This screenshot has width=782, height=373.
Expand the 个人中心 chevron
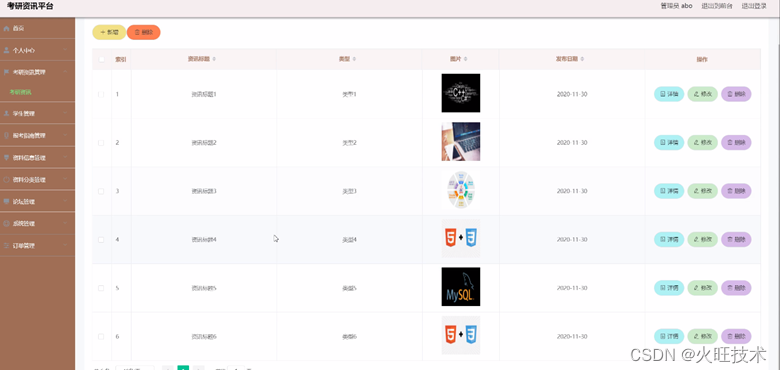65,50
